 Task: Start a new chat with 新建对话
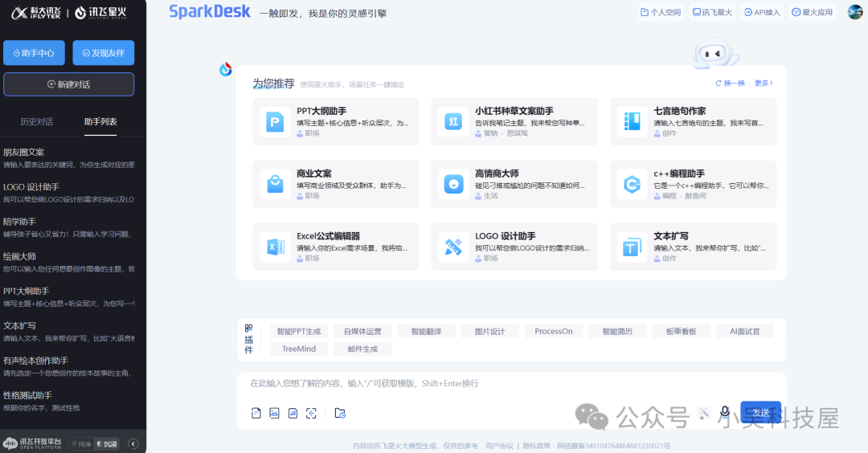coord(68,84)
